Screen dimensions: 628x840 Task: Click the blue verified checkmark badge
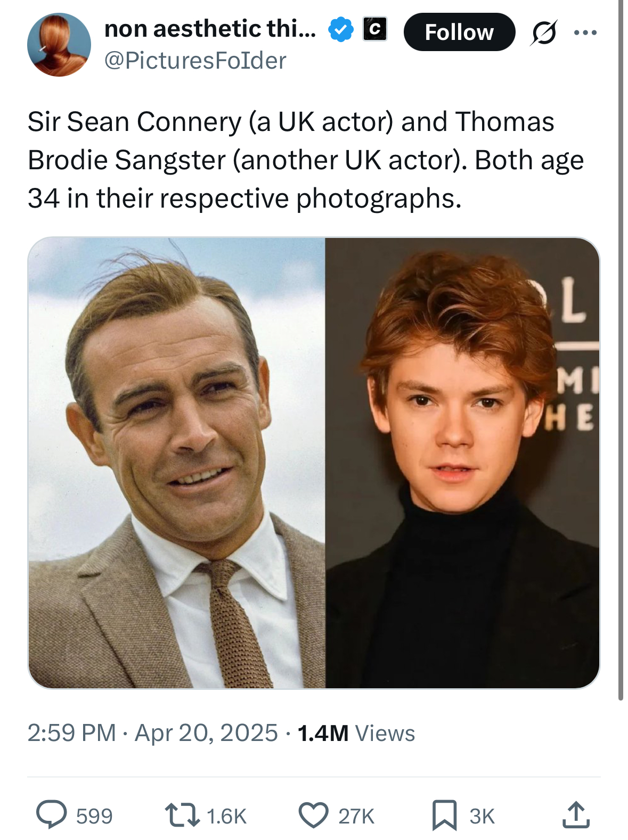click(340, 29)
